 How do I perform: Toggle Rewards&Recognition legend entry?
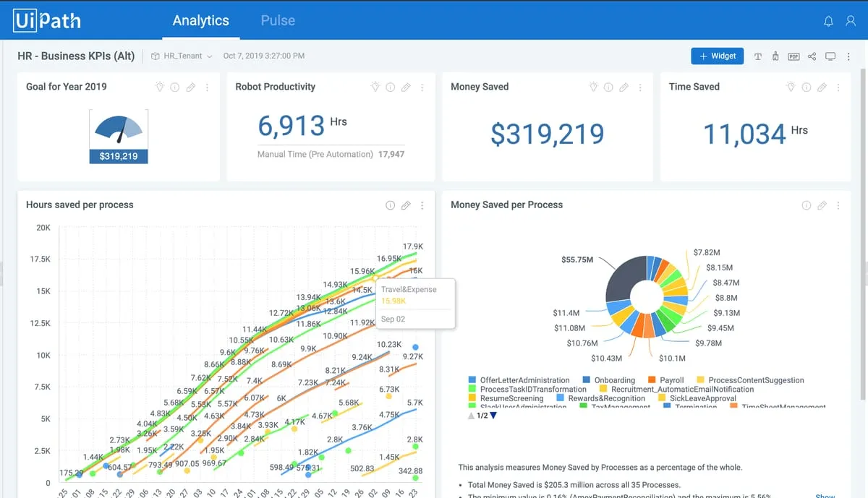tap(601, 398)
